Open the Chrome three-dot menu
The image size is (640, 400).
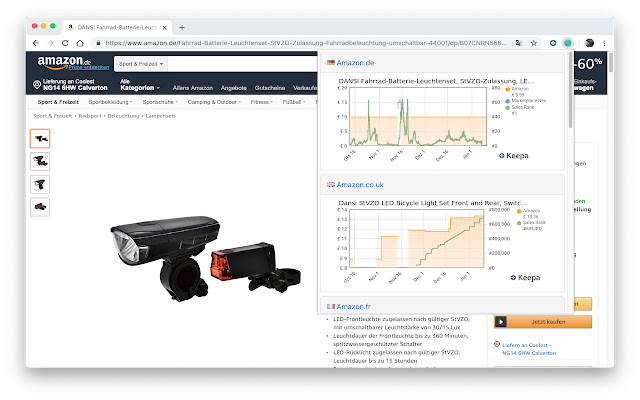tap(604, 43)
